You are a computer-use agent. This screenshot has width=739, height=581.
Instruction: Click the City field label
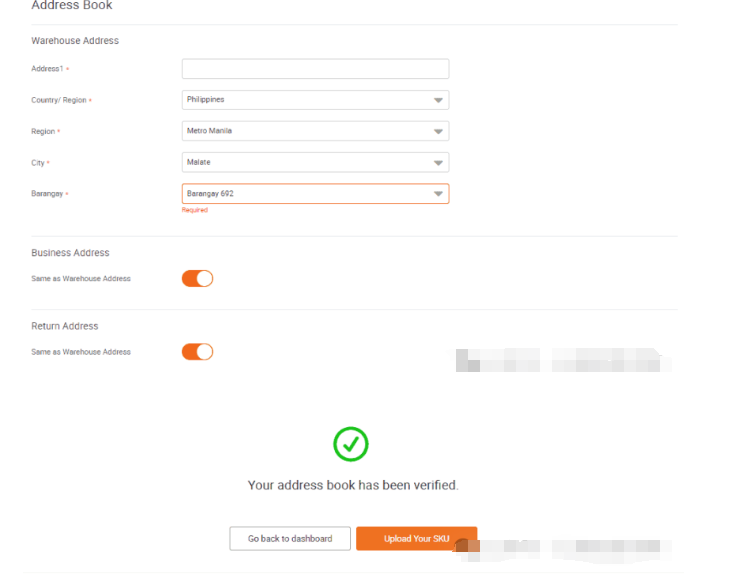38,163
